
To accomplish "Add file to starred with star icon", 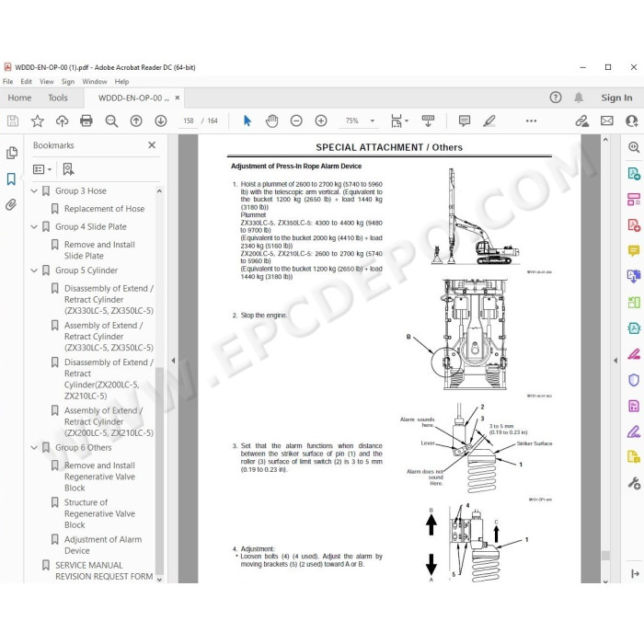I will (x=38, y=121).
